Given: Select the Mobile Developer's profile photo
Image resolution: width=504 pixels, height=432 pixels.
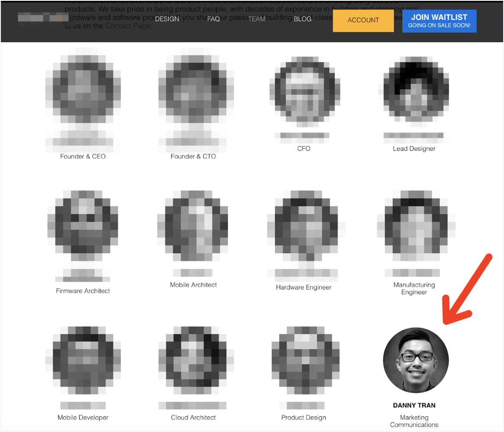Looking at the screenshot, I should tap(83, 360).
